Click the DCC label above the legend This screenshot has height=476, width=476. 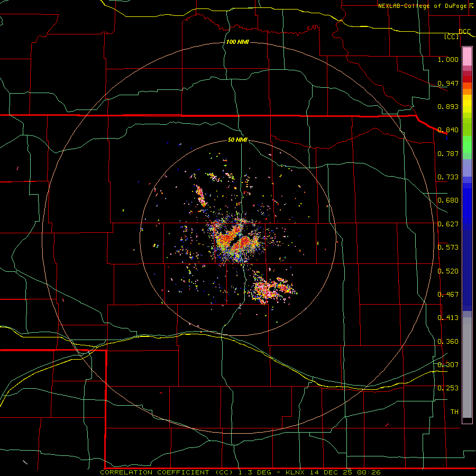(x=465, y=31)
